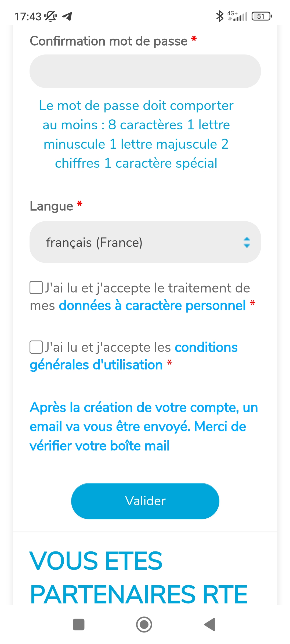290x644 pixels.
Task: Click the dropdown arrows in language field
Action: point(247,242)
